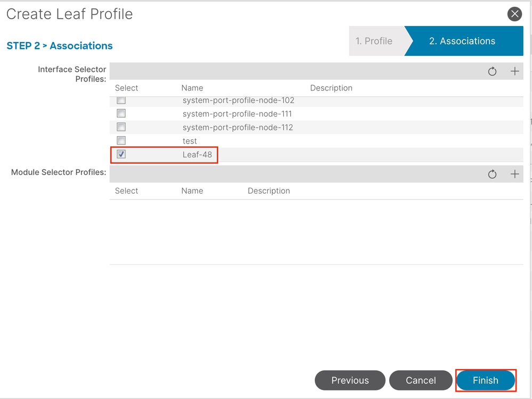Select the 2. Associations step tab
Viewport: 532px width, 399px height.
462,41
